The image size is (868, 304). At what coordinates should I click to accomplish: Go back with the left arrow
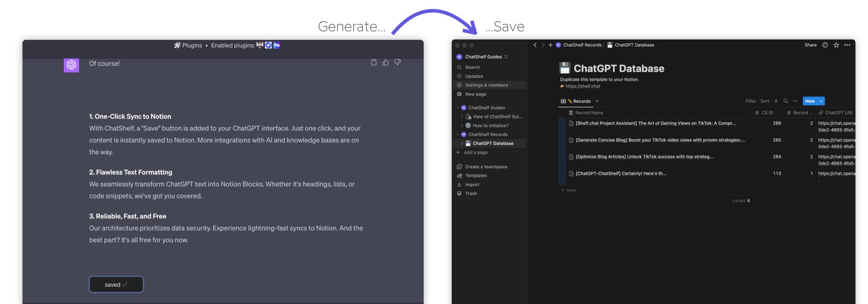pyautogui.click(x=535, y=45)
